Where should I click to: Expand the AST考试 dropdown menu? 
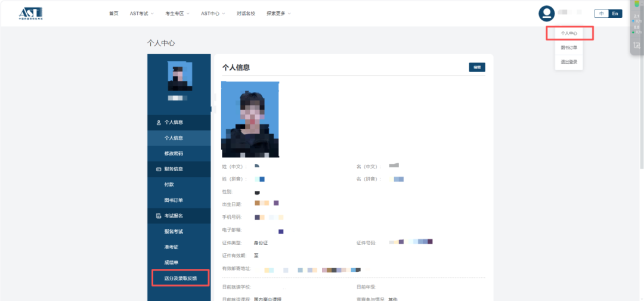(x=142, y=14)
